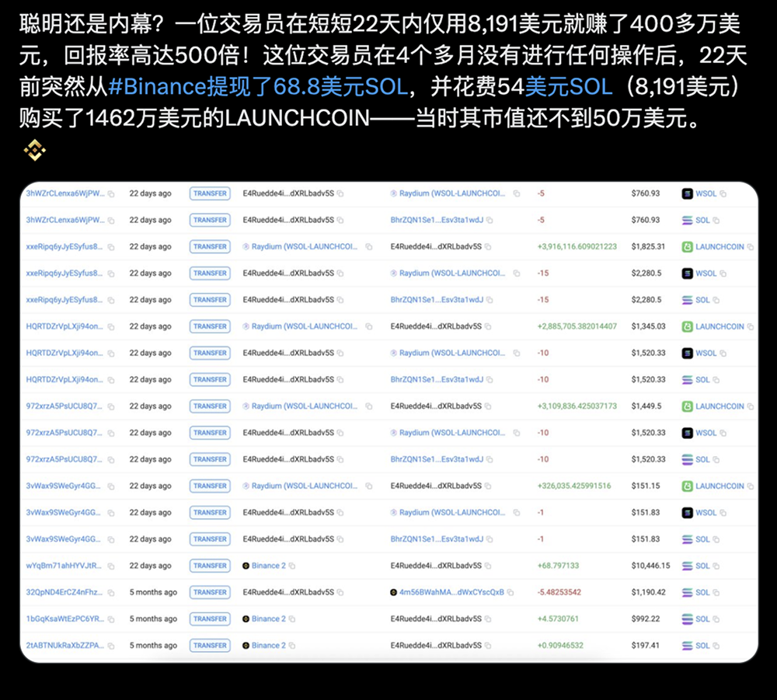Copy the 4m56BWahMA...dWxCYscQxB address

coord(510,593)
